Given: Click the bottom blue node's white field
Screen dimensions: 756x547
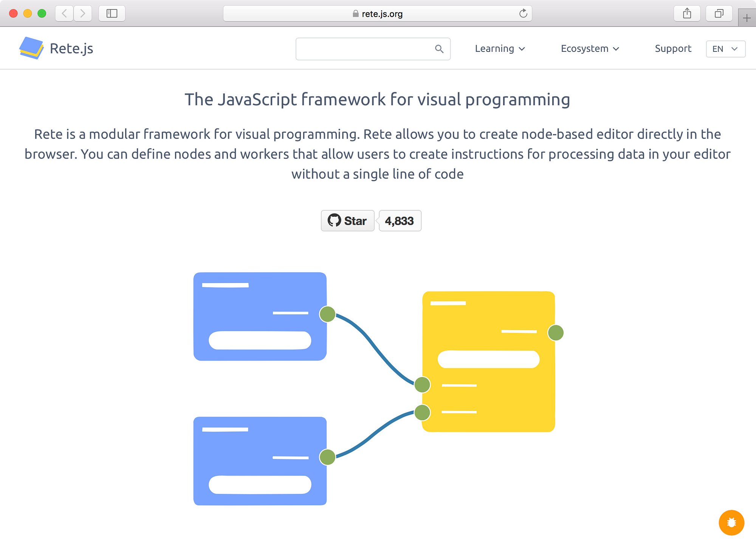Looking at the screenshot, I should [x=260, y=485].
